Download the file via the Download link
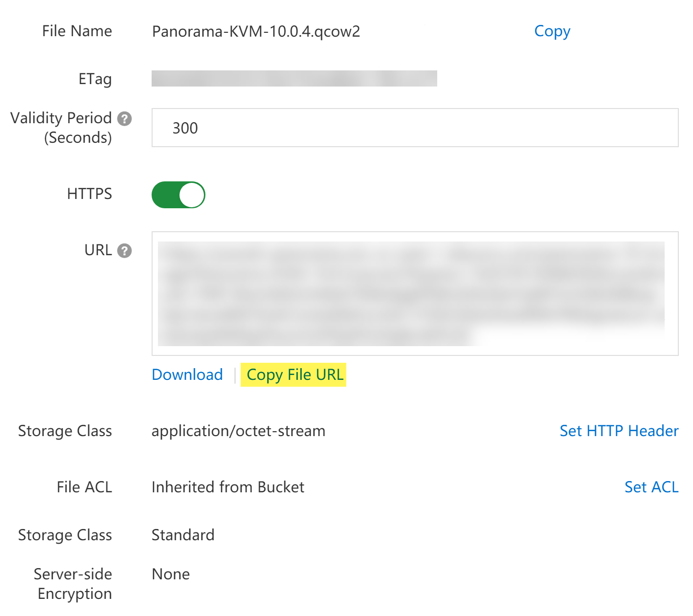 187,374
